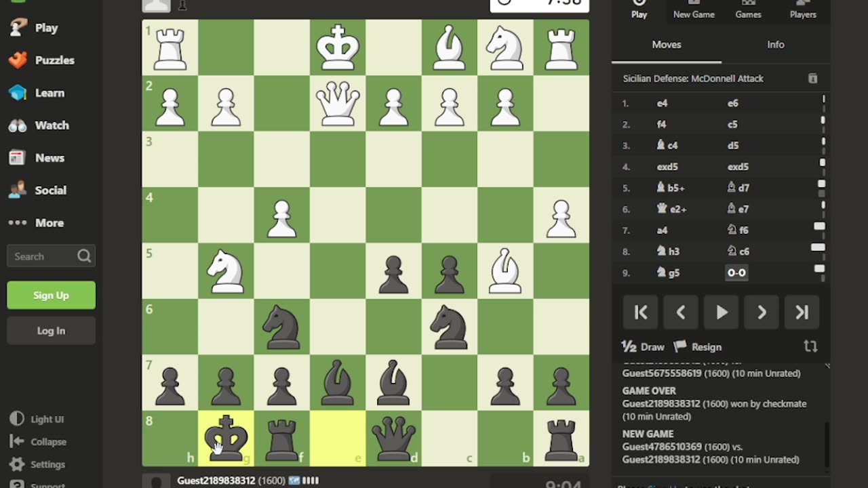Select Black's move Nc6 in the move list

pos(738,251)
